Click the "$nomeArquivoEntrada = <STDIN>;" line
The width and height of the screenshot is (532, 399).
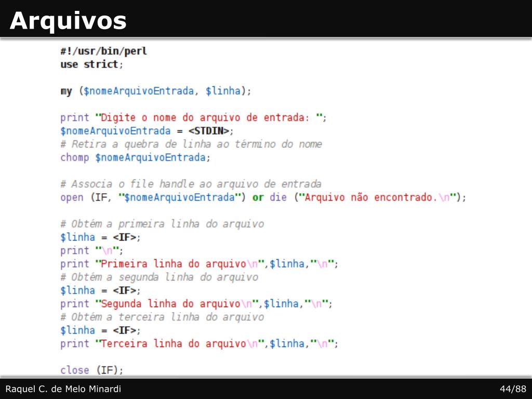147,131
